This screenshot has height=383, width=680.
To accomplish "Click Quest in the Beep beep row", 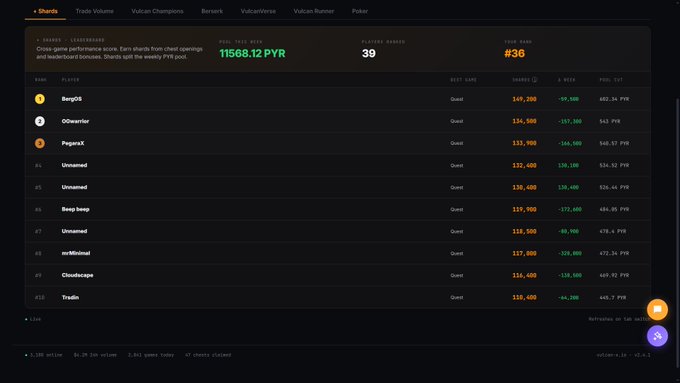I will pyautogui.click(x=456, y=210).
